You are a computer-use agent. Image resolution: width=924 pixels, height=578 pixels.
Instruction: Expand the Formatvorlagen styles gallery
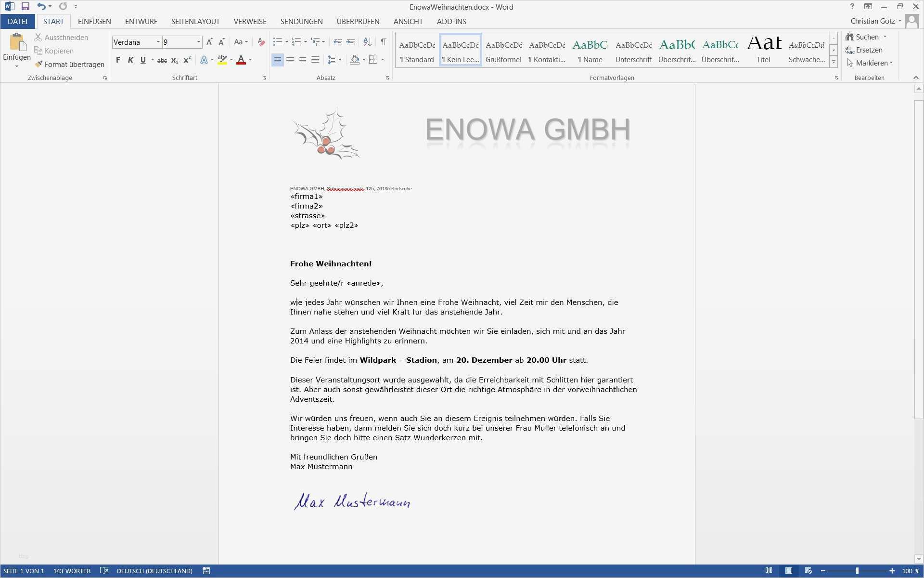pyautogui.click(x=834, y=62)
